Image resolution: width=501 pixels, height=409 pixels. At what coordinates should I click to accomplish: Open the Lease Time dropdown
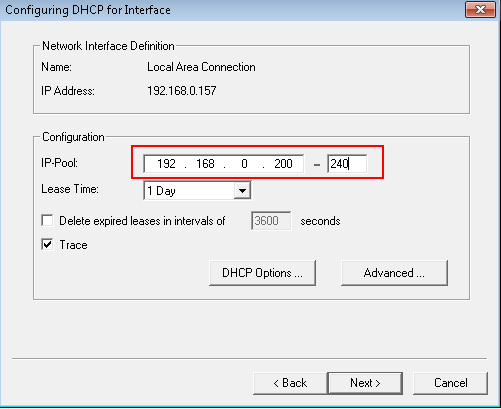tap(242, 191)
